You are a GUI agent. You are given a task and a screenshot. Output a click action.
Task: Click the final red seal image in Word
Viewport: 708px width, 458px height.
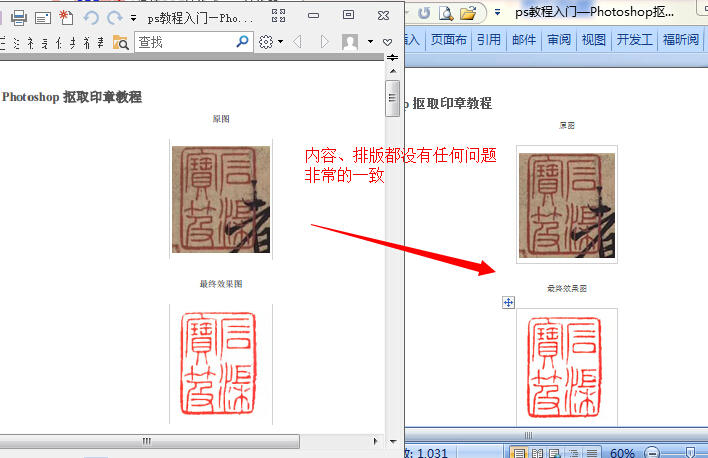[564, 367]
